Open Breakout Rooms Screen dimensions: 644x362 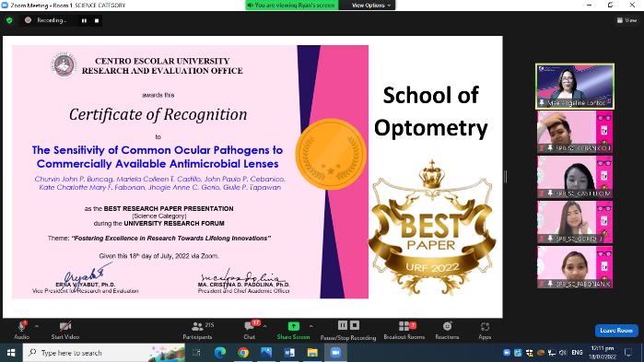[404, 331]
